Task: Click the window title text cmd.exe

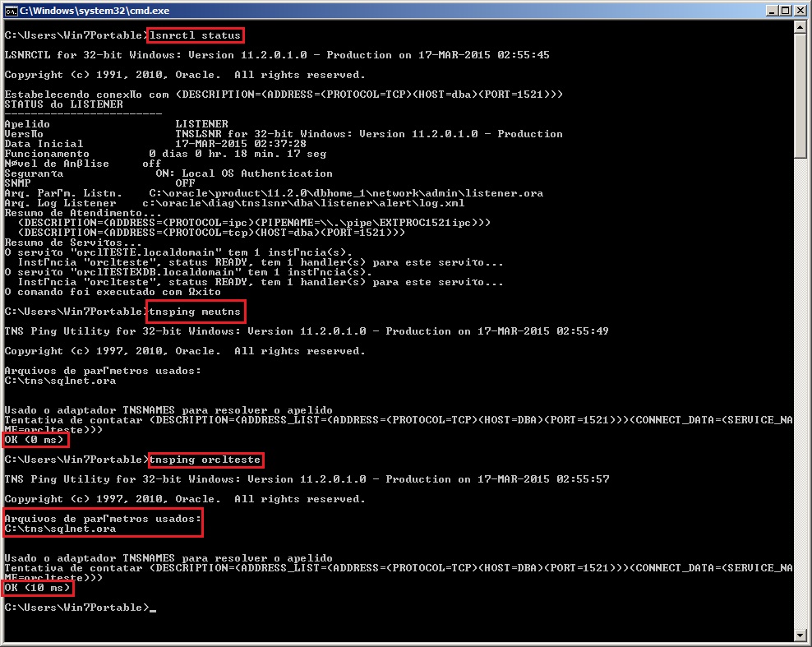Action: coord(95,11)
